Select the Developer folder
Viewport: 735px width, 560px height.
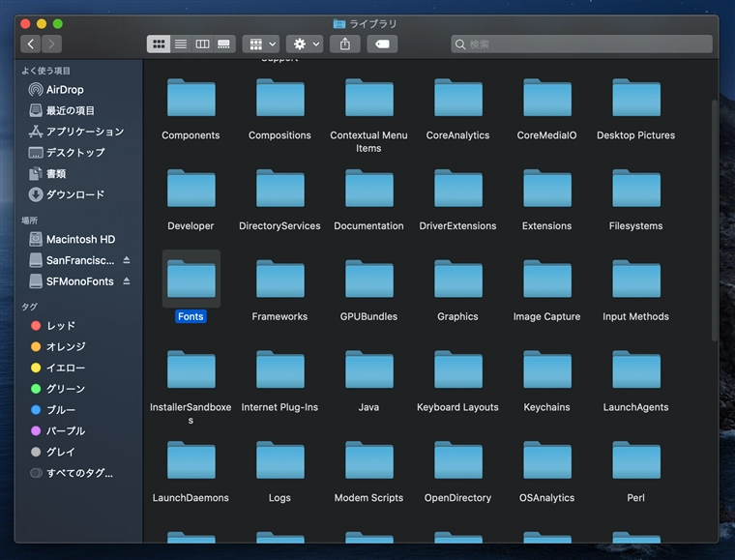pyautogui.click(x=191, y=189)
